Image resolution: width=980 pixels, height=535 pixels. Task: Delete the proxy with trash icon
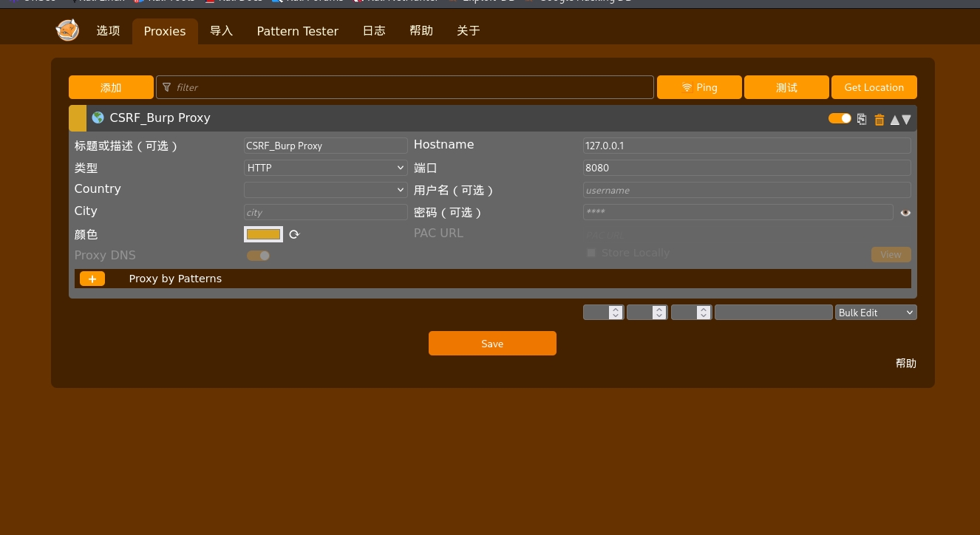click(x=879, y=119)
